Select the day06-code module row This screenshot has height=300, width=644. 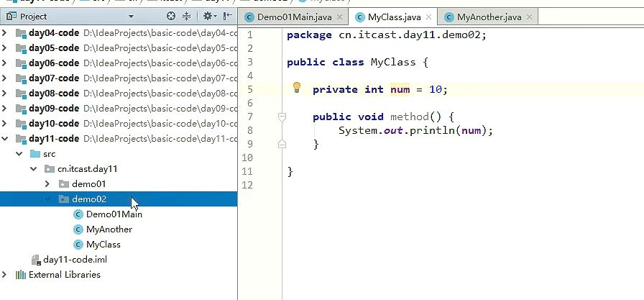tap(119, 63)
